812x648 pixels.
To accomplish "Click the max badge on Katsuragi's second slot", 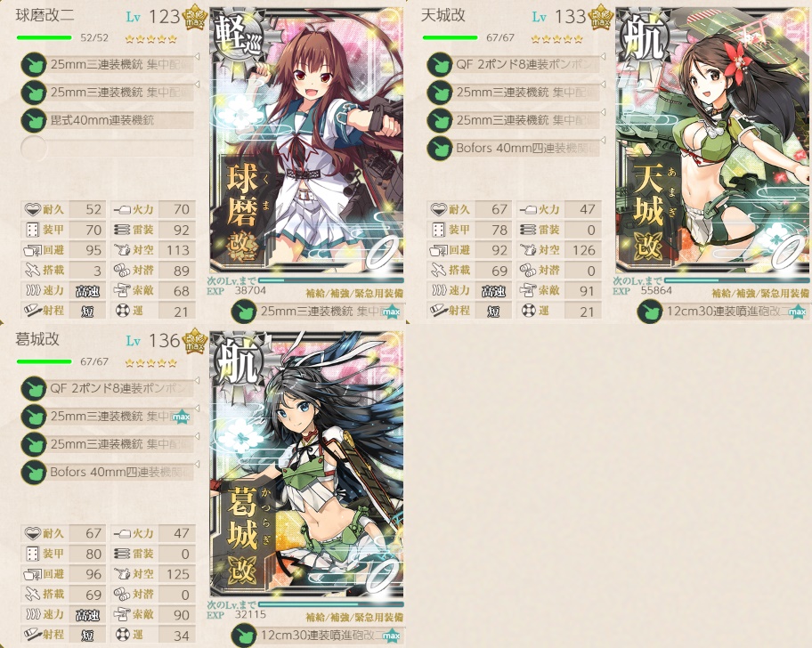I will [x=182, y=417].
